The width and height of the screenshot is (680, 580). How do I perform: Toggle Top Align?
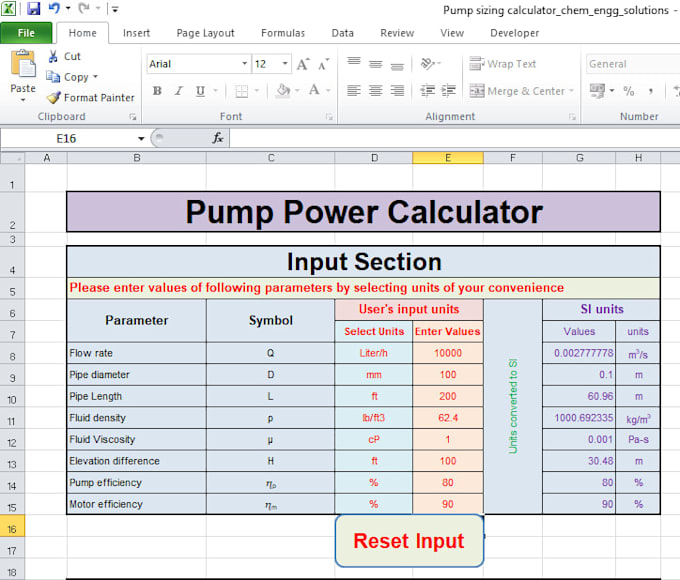pos(354,63)
